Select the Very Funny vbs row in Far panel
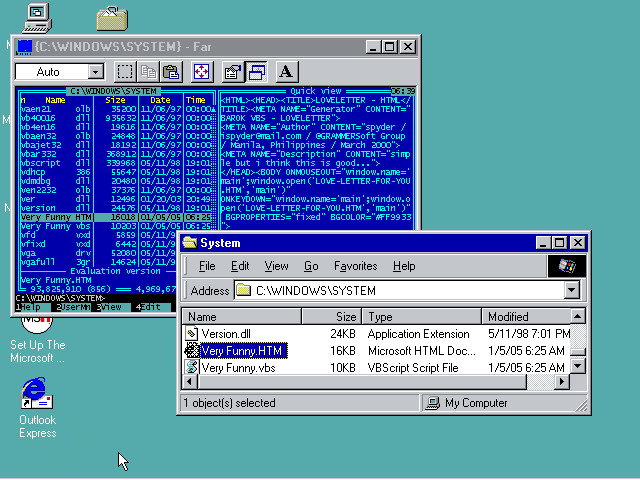 click(116, 226)
